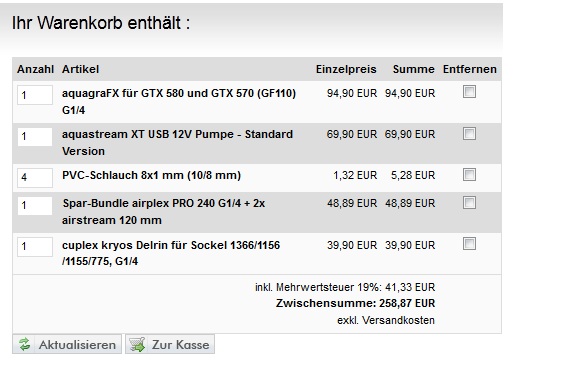Open Spar-Bundle airplex PRO 240 link
Screen dimensions: 562x386
click(163, 211)
